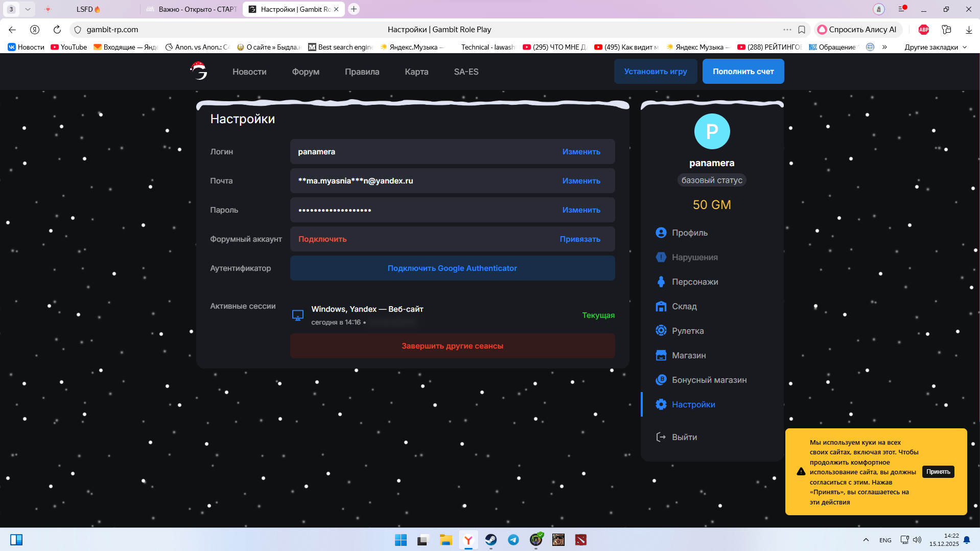The height and width of the screenshot is (551, 980).
Task: Click Изменить next to the Логин field
Action: coord(581,152)
